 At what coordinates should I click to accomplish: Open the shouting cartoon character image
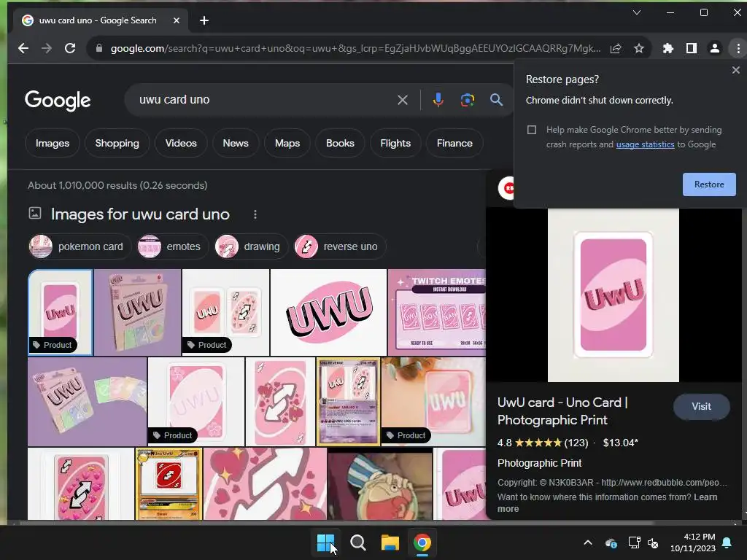tap(379, 484)
